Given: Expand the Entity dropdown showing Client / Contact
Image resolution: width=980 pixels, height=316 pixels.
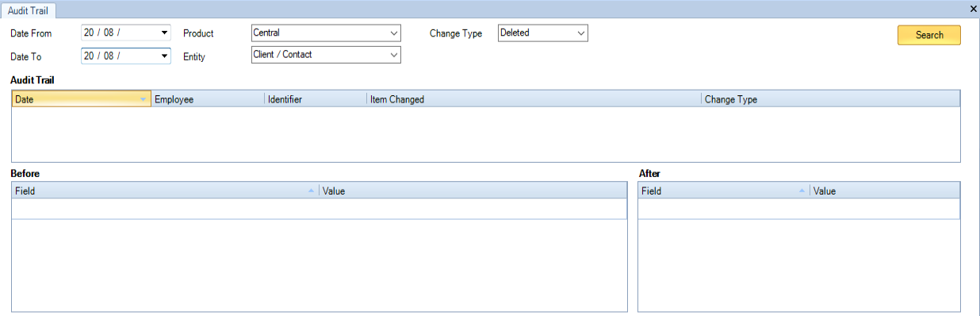Looking at the screenshot, I should pyautogui.click(x=394, y=55).
